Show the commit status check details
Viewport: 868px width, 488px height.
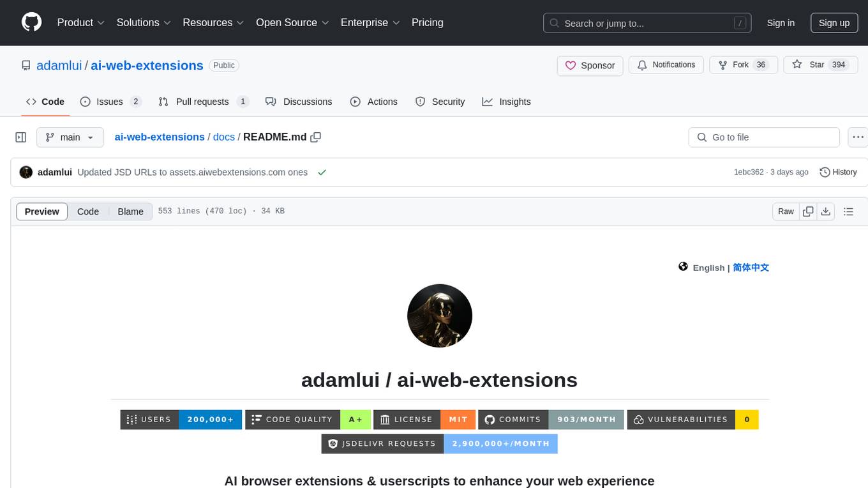click(x=322, y=172)
